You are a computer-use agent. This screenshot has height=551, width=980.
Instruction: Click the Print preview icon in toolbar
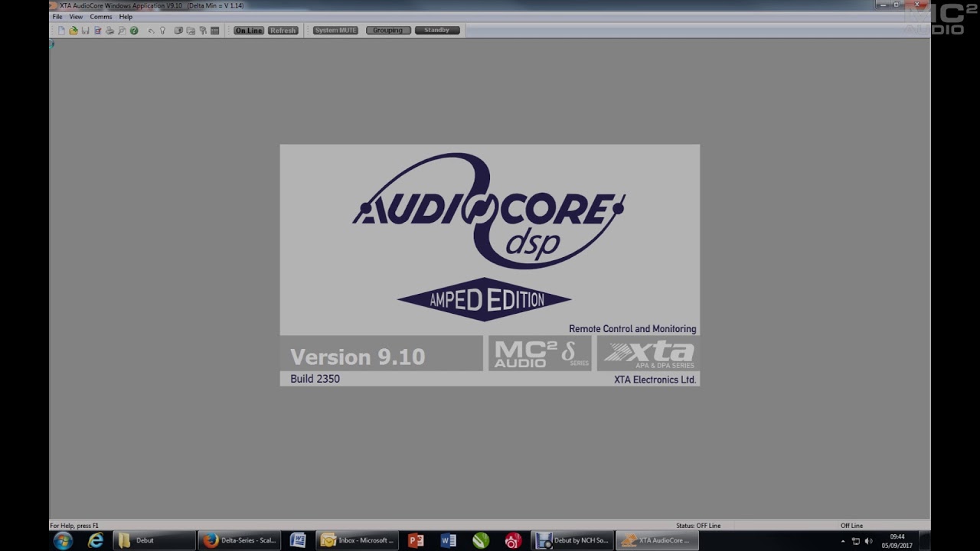[x=122, y=31]
